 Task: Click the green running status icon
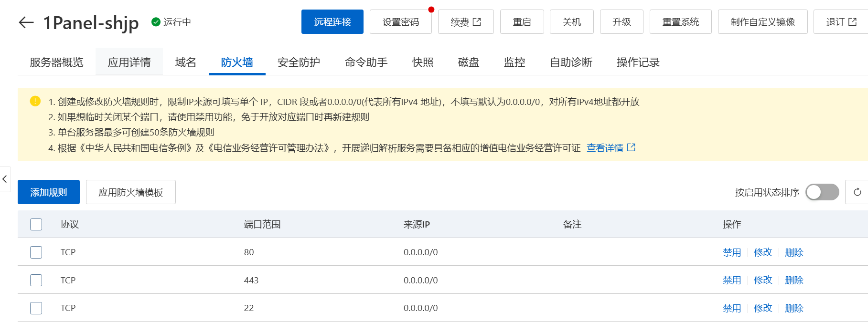point(155,22)
